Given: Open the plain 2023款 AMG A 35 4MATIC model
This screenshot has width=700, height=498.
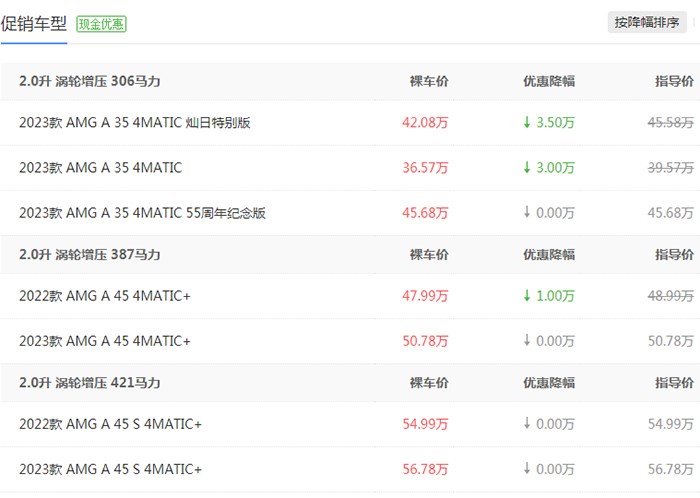Looking at the screenshot, I should click(x=100, y=168).
